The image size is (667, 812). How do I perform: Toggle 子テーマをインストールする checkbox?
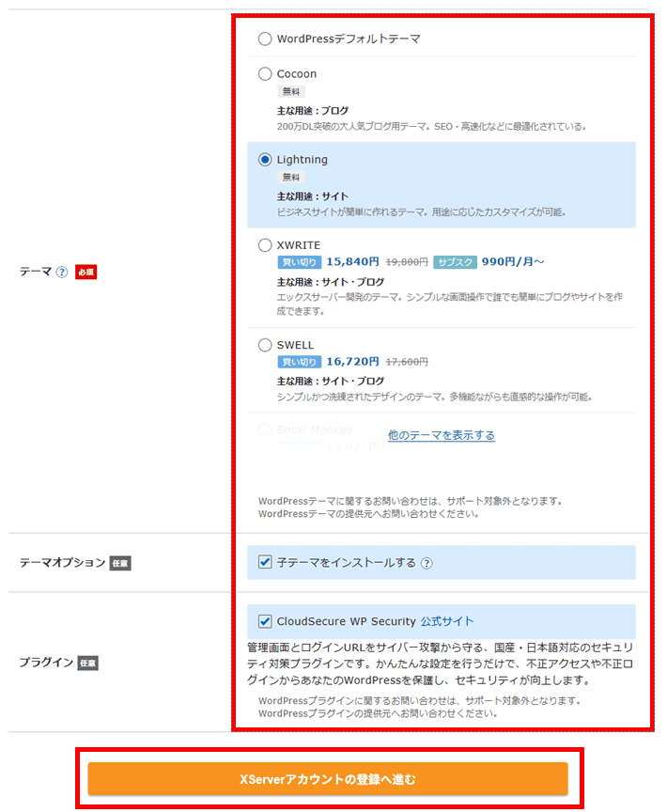coord(265,562)
